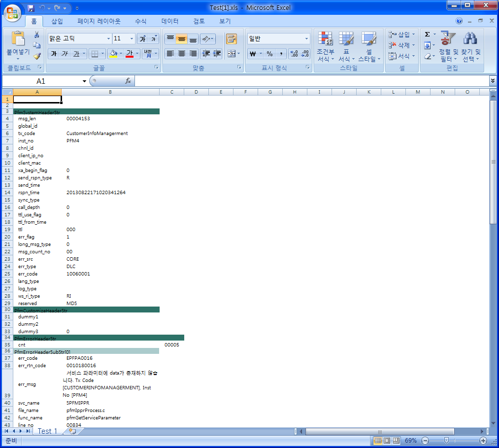Toggle Wrap Text in alignment group
This screenshot has height=448, width=499.
click(232, 39)
